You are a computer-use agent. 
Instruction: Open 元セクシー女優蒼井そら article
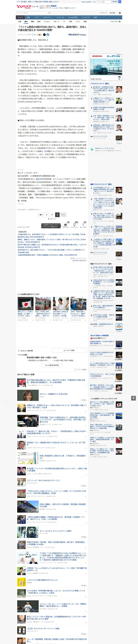[x=54, y=394]
